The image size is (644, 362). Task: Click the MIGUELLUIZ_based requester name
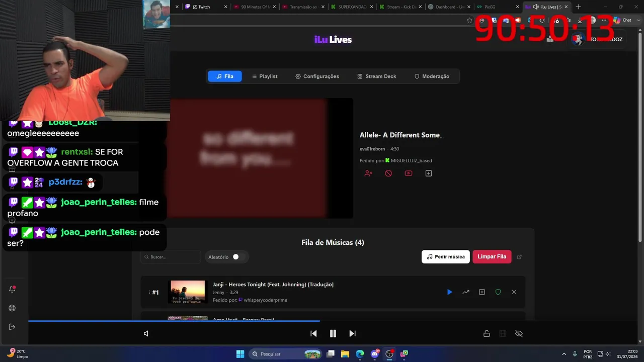(x=412, y=161)
